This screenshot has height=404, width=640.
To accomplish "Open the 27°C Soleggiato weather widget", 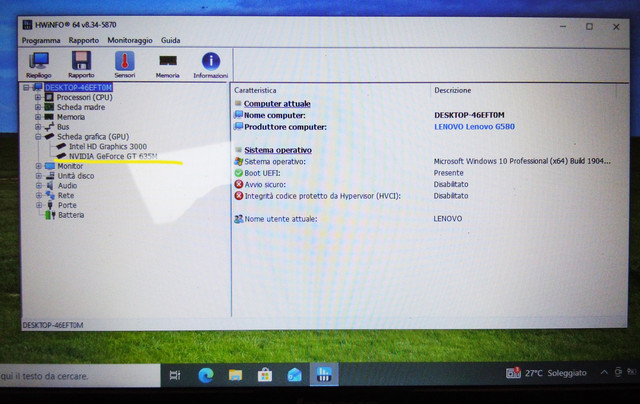I will point(546,373).
